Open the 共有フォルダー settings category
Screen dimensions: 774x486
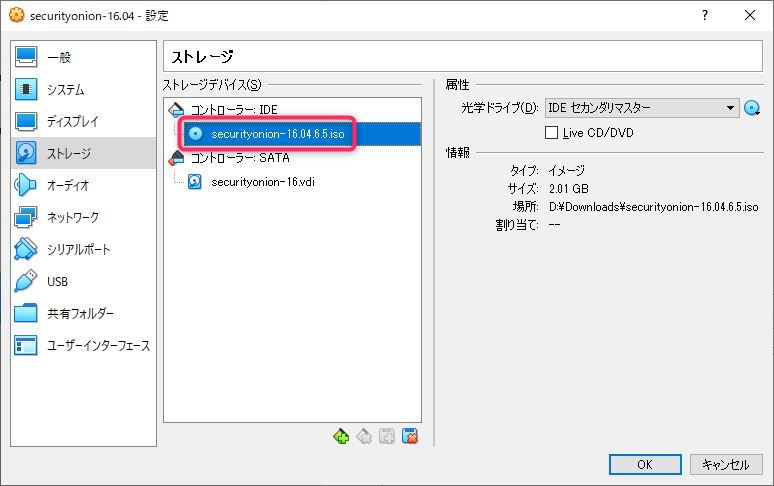(x=83, y=313)
